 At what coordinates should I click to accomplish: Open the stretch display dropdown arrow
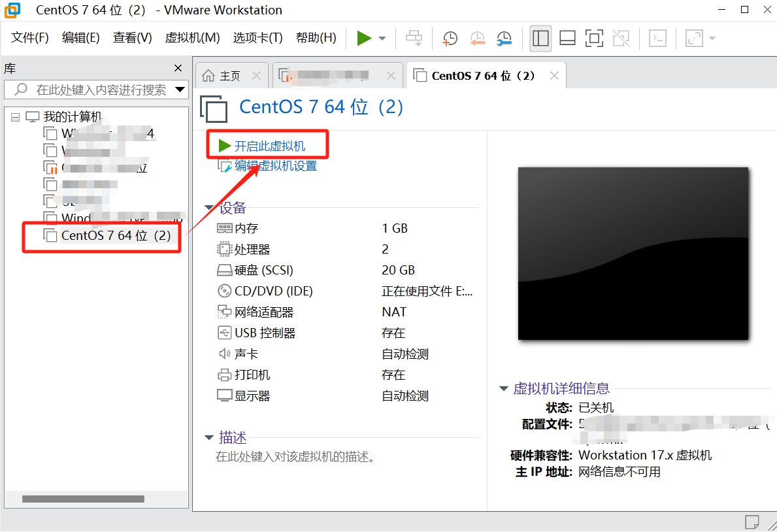click(712, 38)
